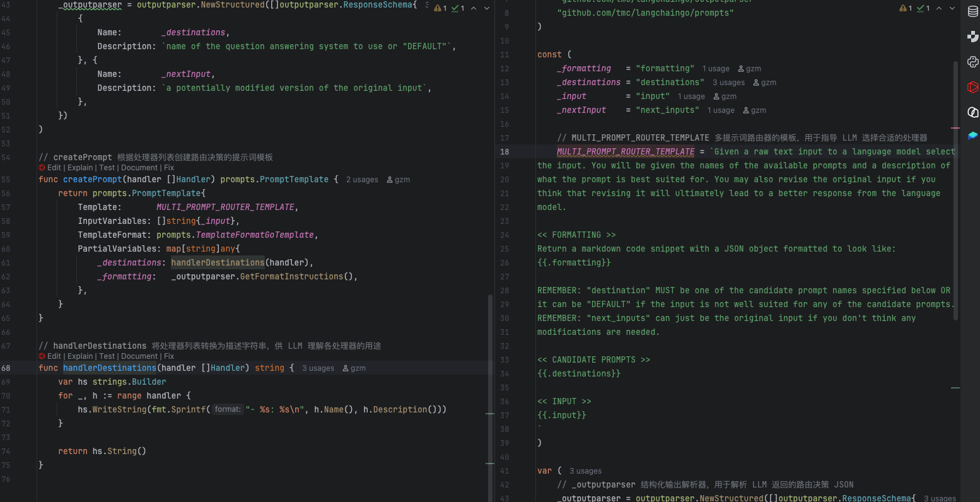
Task: Click Edit lens above createPrompt function
Action: coord(54,168)
